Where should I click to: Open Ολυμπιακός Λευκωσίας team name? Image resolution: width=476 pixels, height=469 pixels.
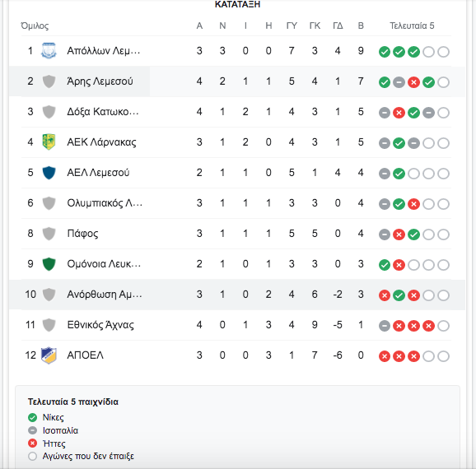[x=105, y=203]
